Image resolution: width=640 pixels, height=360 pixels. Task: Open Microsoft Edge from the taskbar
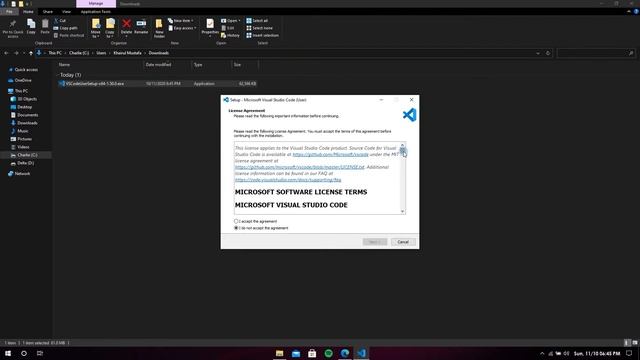[345, 353]
